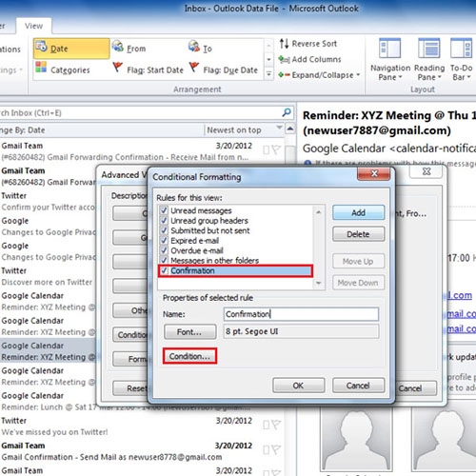Click Reverse Sort in Arrangement group
This screenshot has width=476, height=476.
(x=307, y=44)
